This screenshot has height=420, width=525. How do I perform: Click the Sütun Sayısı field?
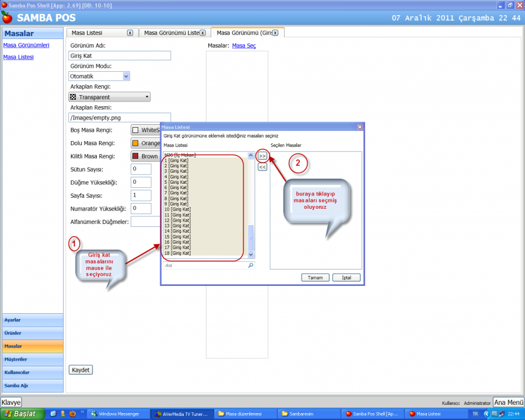(141, 169)
